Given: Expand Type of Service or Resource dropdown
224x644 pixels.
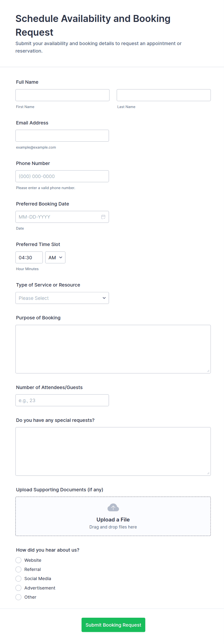Looking at the screenshot, I should pyautogui.click(x=62, y=298).
